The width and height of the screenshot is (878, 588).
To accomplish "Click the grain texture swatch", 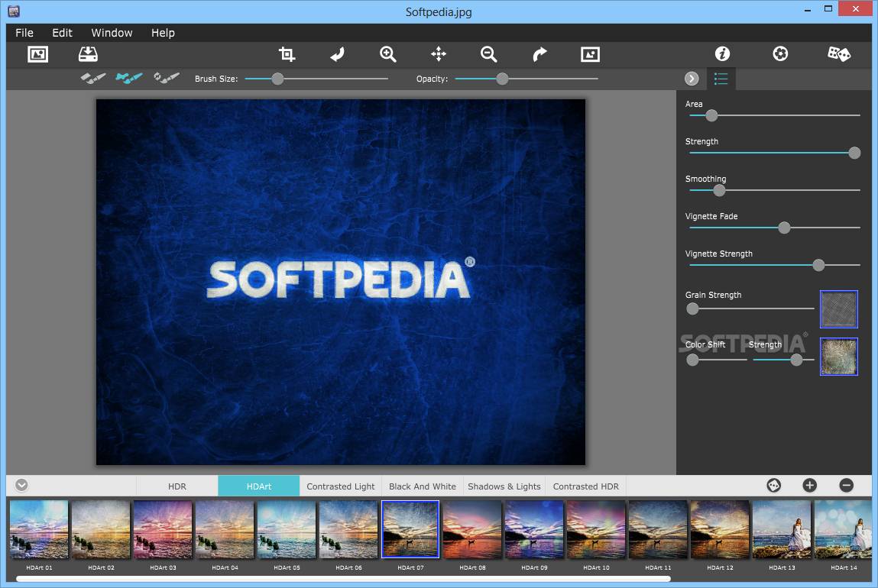I will (839, 309).
